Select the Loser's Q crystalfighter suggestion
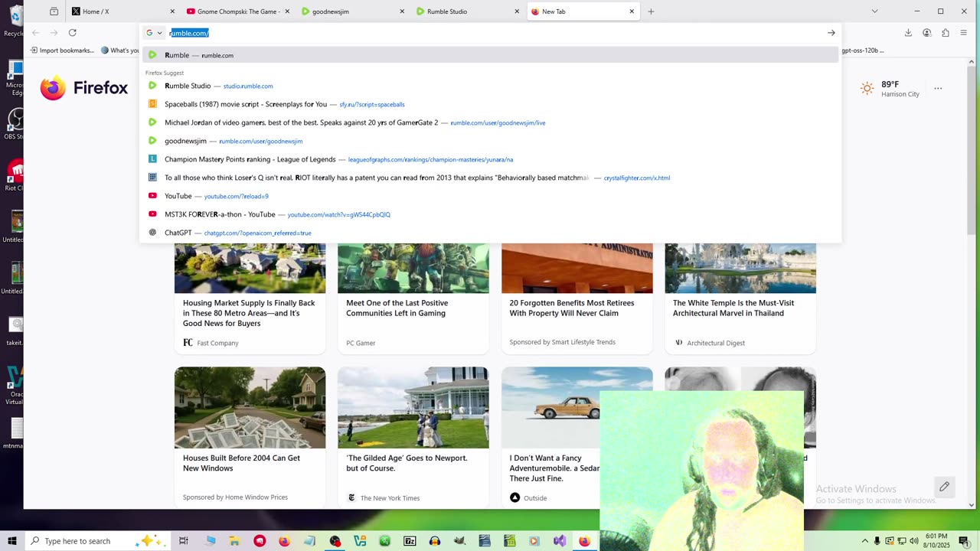 (490, 178)
